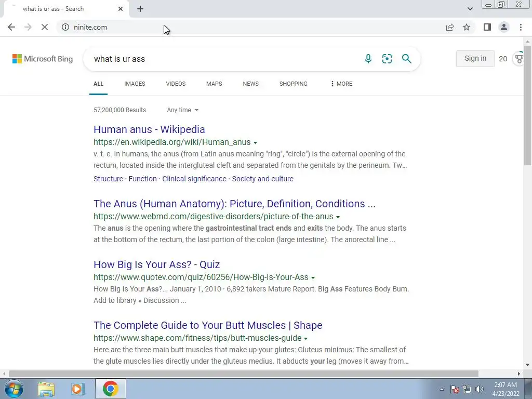Click the horizontal scrollbar right arrow
532x399 pixels.
(x=519, y=374)
